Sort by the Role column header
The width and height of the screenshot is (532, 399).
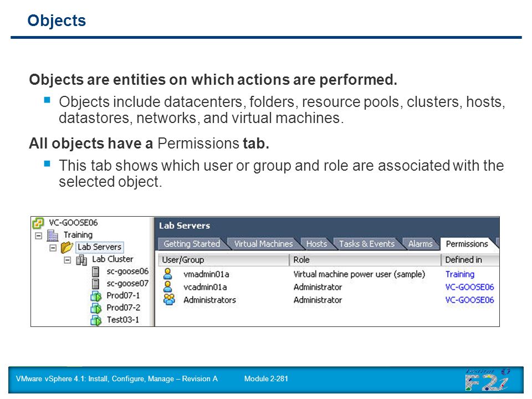(365, 260)
